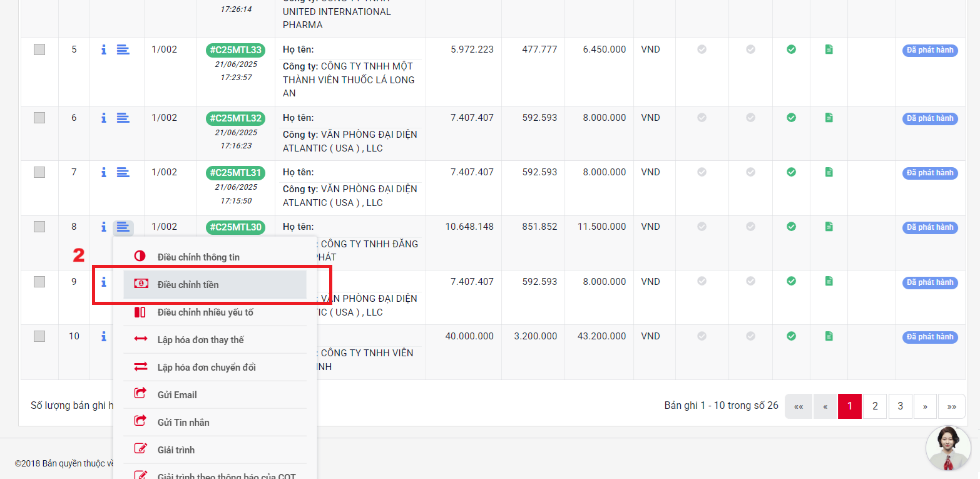The image size is (980, 479).
Task: Expand the action menu in row 5
Action: [123, 49]
